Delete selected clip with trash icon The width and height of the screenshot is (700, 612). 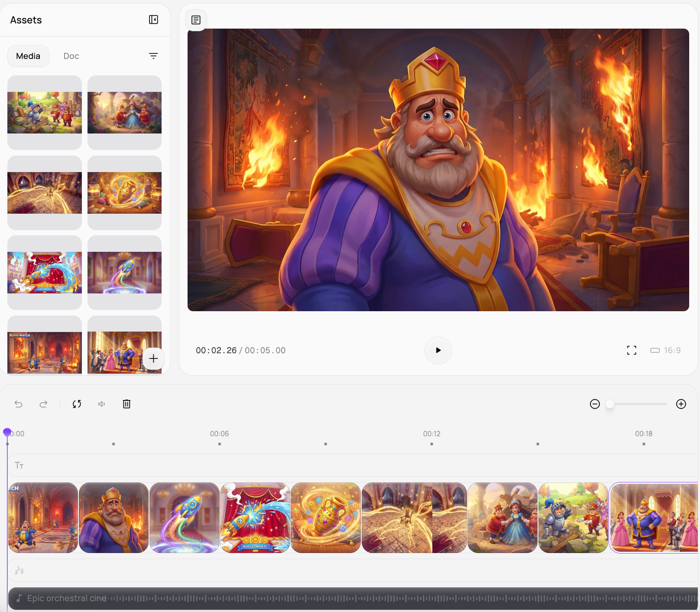pos(126,404)
